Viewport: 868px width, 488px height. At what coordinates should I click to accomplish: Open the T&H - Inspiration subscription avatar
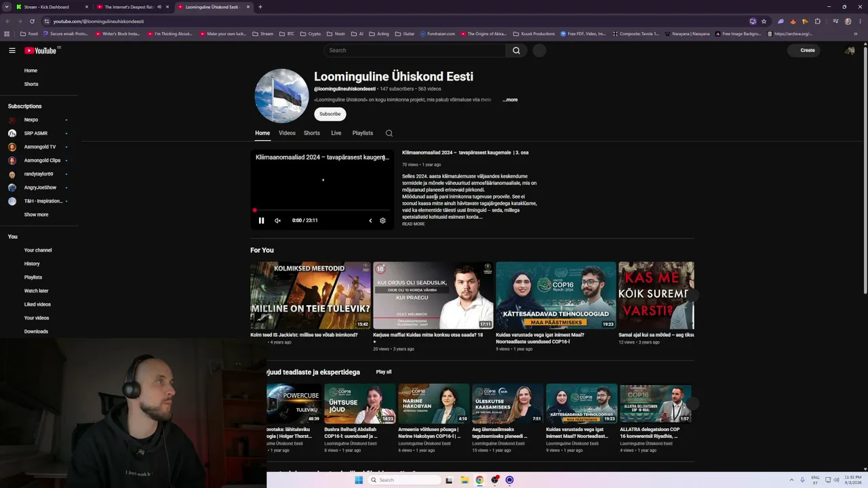click(x=12, y=201)
